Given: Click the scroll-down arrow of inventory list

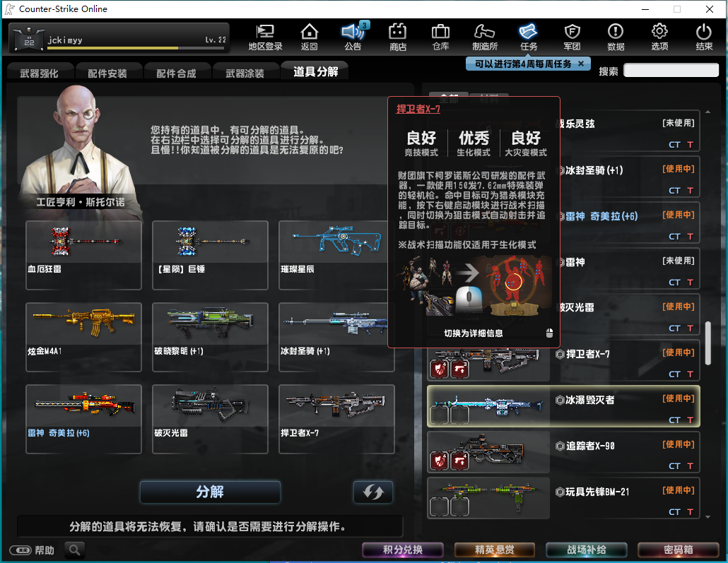Looking at the screenshot, I should 708,516.
